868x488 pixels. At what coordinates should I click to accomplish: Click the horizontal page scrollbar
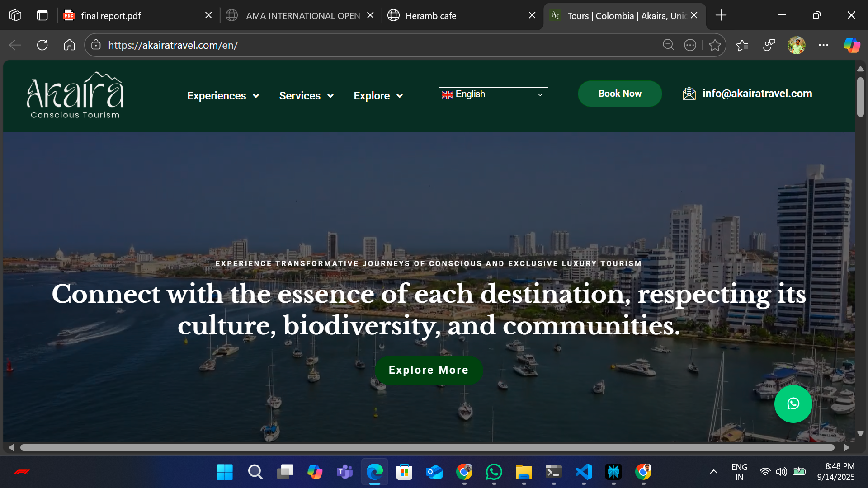(x=427, y=447)
